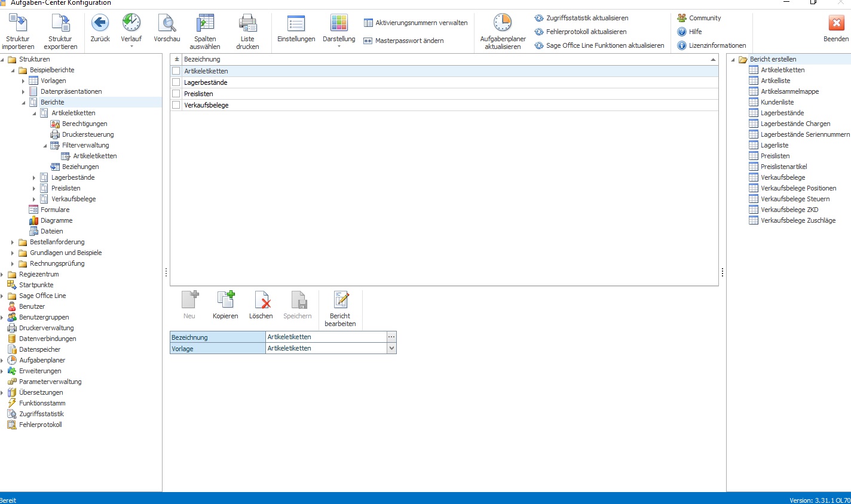Collapse the Filterverwaltung tree node

45,145
